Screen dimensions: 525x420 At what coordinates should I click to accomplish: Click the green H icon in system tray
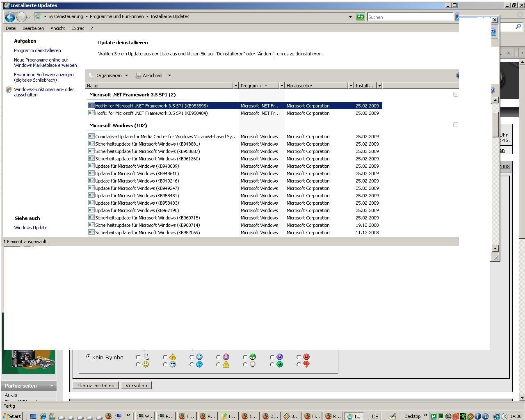click(433, 416)
